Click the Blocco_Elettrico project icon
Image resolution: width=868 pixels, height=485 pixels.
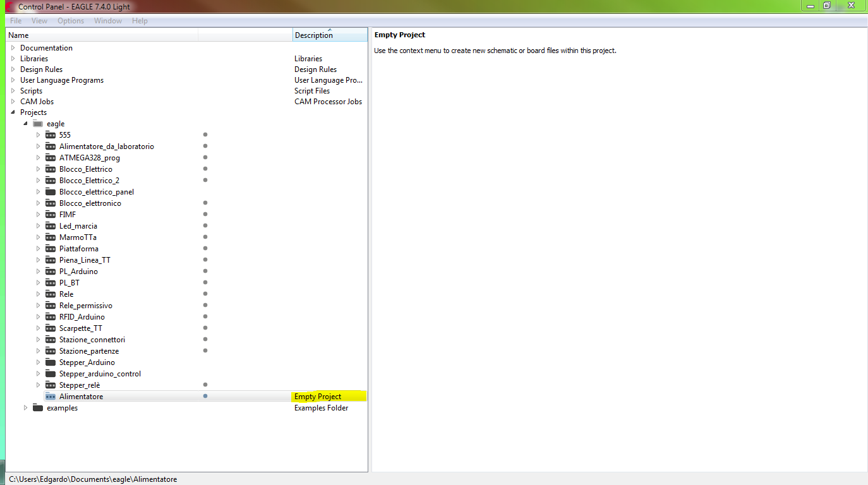(51, 169)
